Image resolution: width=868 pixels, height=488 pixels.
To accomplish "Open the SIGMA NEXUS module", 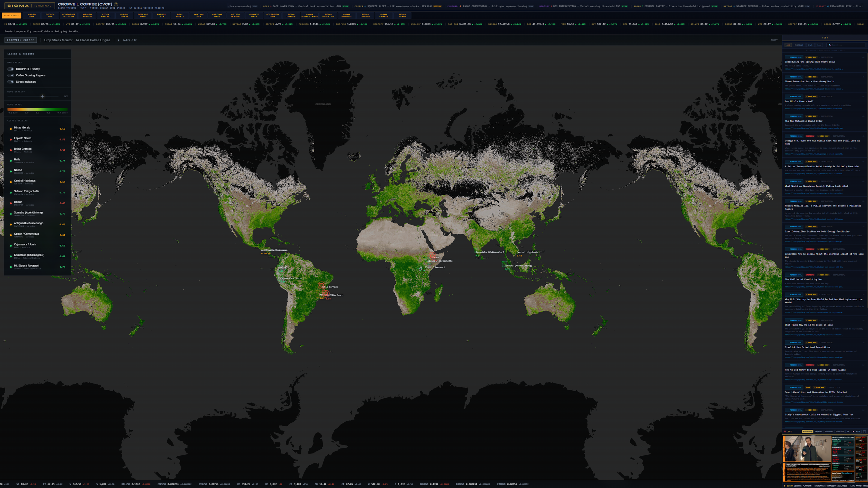I will coord(402,15).
